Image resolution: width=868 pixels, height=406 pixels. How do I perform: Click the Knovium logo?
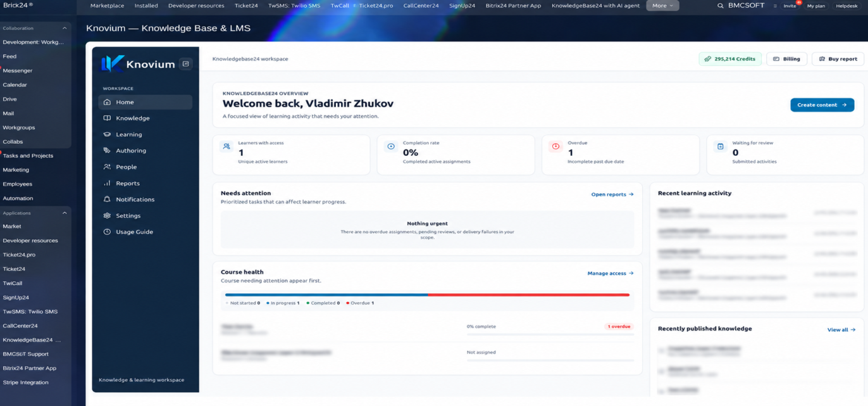(138, 63)
